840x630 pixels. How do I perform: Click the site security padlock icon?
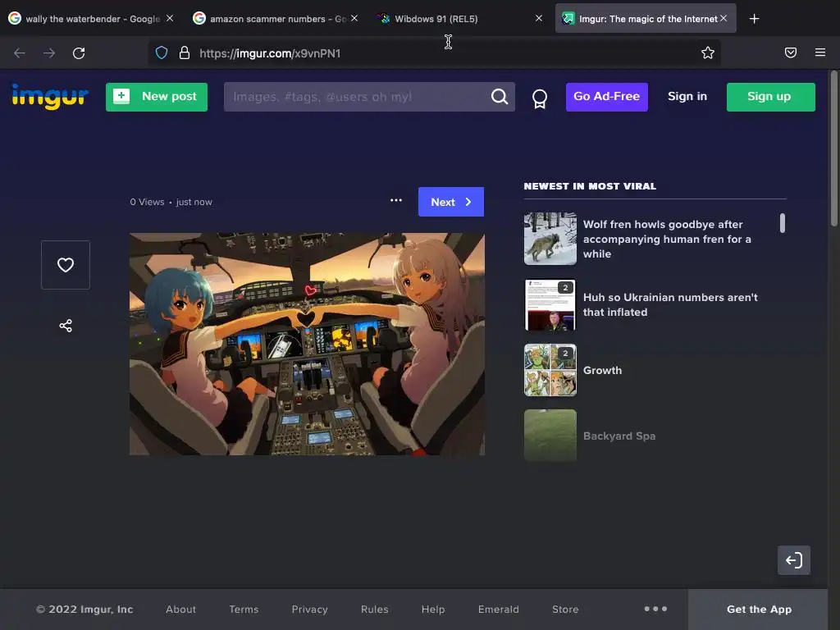click(185, 53)
